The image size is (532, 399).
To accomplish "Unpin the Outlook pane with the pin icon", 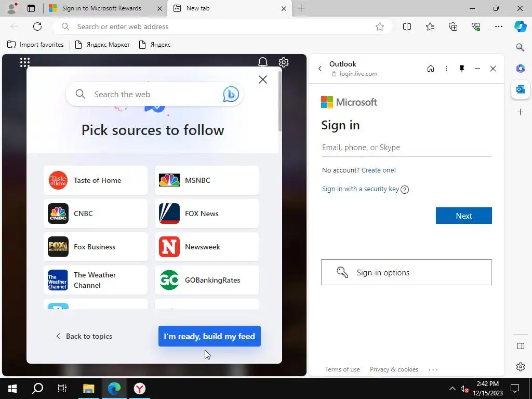I will 462,69.
